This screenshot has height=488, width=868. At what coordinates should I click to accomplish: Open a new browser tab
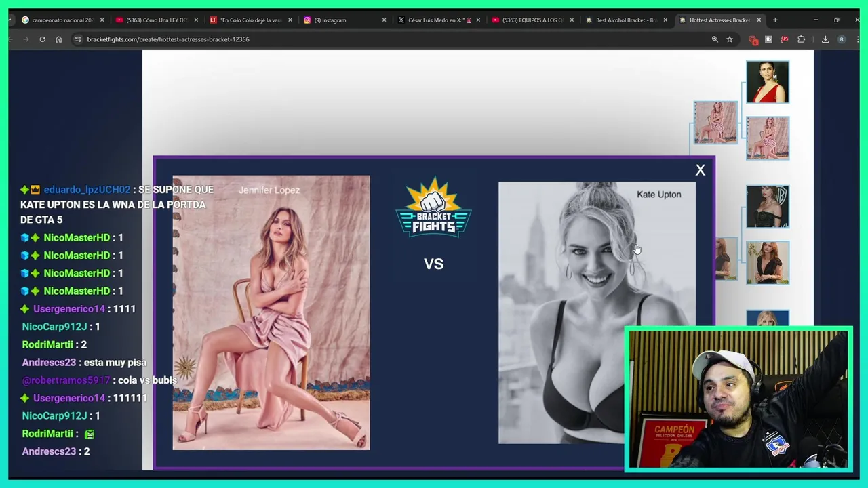(x=775, y=20)
